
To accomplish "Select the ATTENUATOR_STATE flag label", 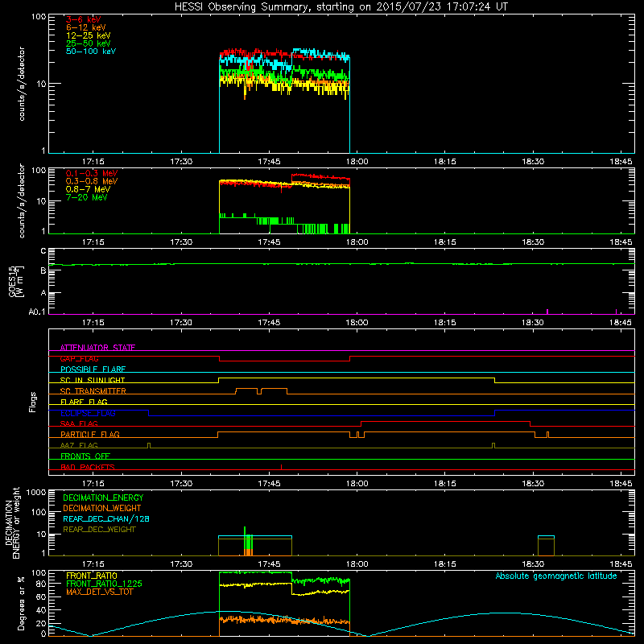I will [97, 348].
